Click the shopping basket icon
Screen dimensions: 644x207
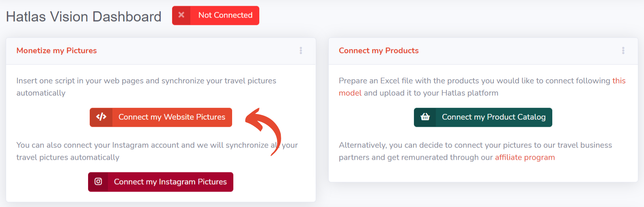coord(425,117)
